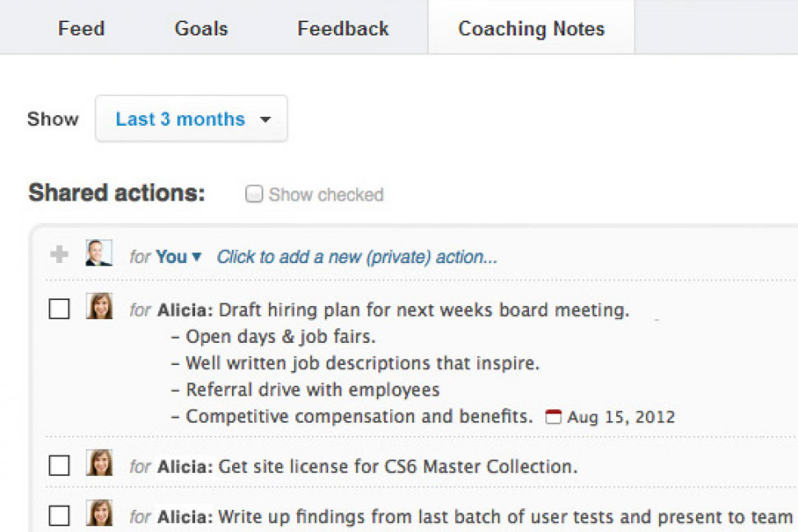This screenshot has width=798, height=532.
Task: Select the Coaching Notes tab
Action: tap(531, 29)
